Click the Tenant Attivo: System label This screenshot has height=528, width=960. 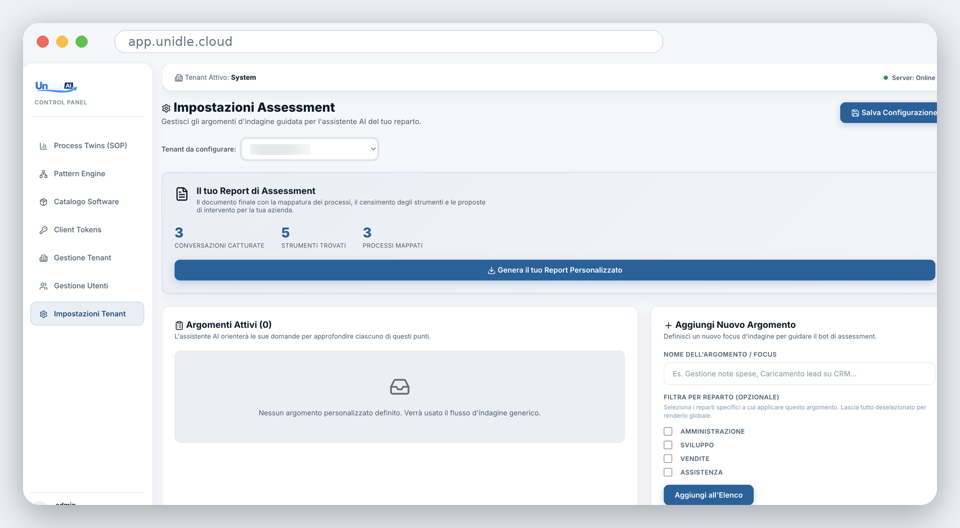pyautogui.click(x=220, y=78)
